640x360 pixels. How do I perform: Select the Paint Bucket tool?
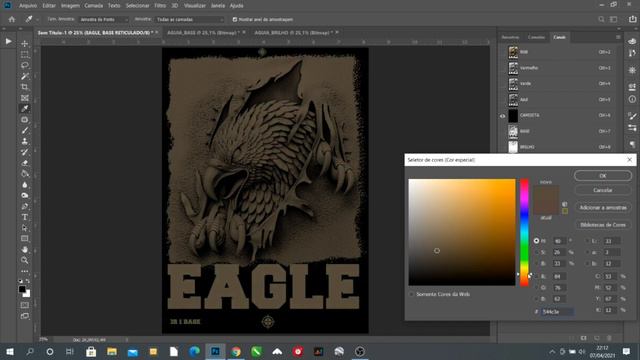(x=25, y=174)
